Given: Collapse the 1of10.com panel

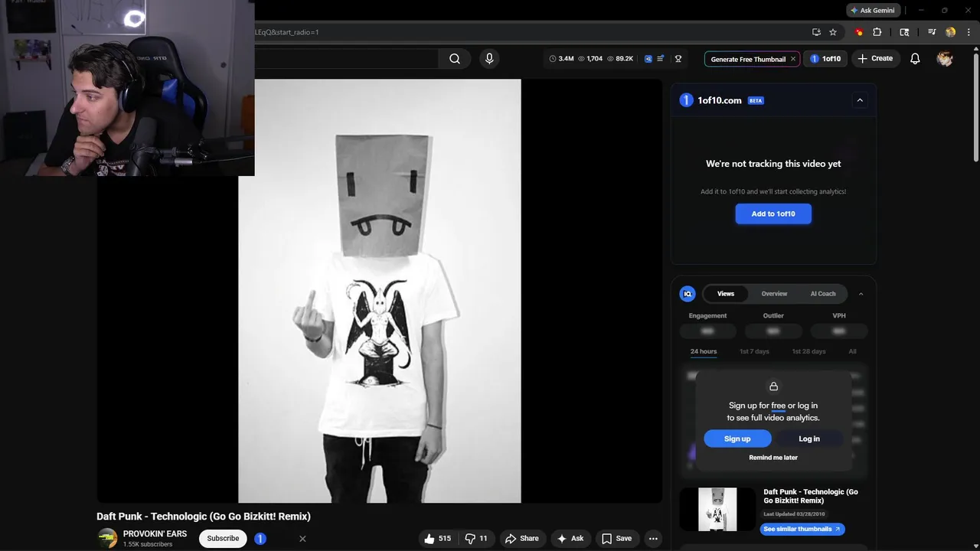Looking at the screenshot, I should pyautogui.click(x=860, y=100).
